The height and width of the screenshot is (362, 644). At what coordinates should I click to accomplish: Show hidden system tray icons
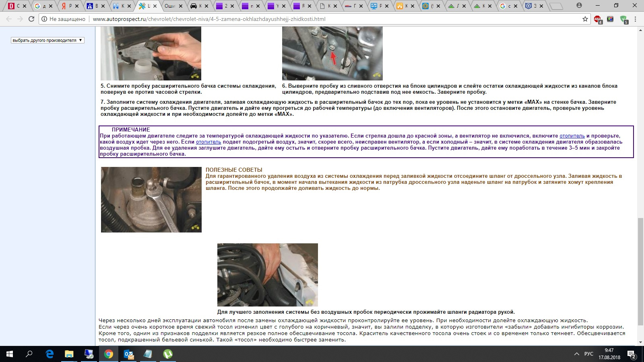point(576,354)
